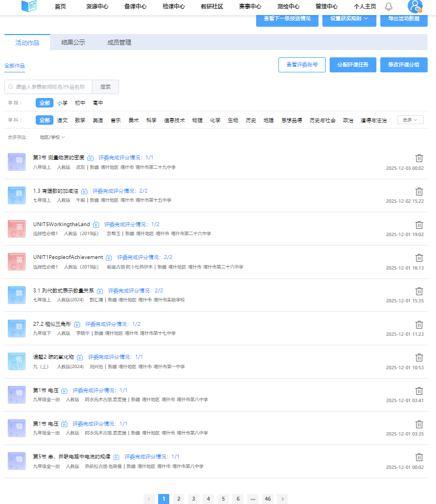Click the site logo

point(28,6)
